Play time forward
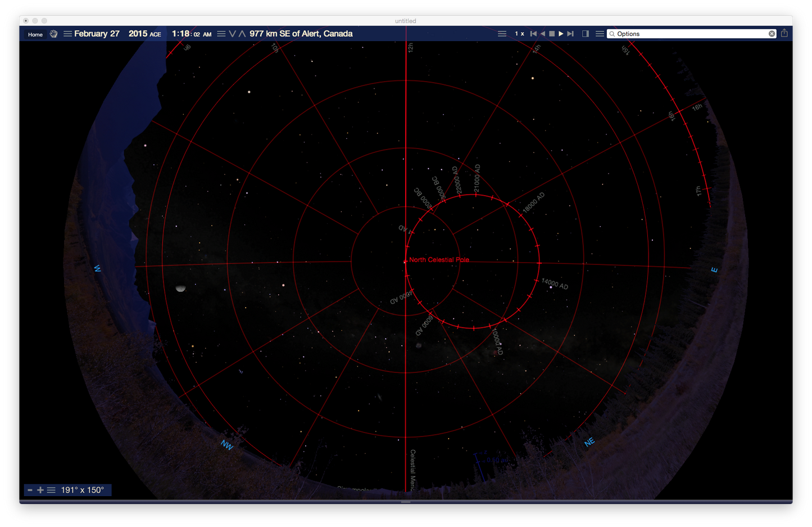Screen dimensions: 812x527 (561, 34)
